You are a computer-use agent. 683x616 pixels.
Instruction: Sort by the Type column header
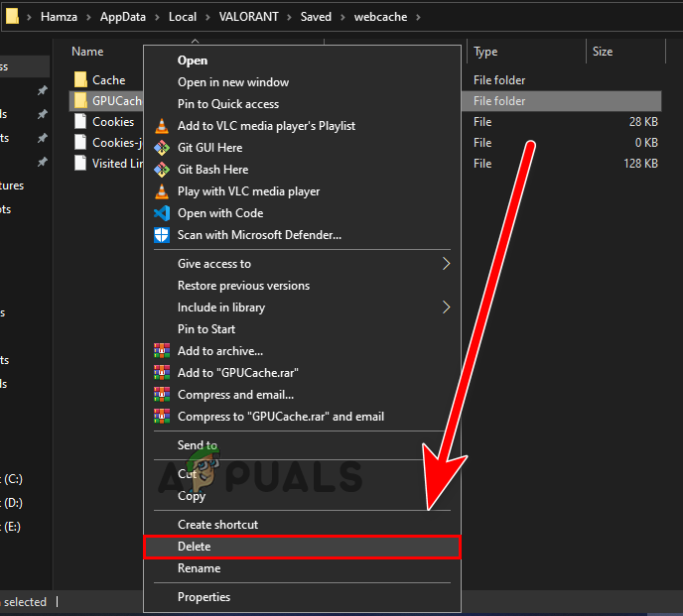click(x=485, y=52)
